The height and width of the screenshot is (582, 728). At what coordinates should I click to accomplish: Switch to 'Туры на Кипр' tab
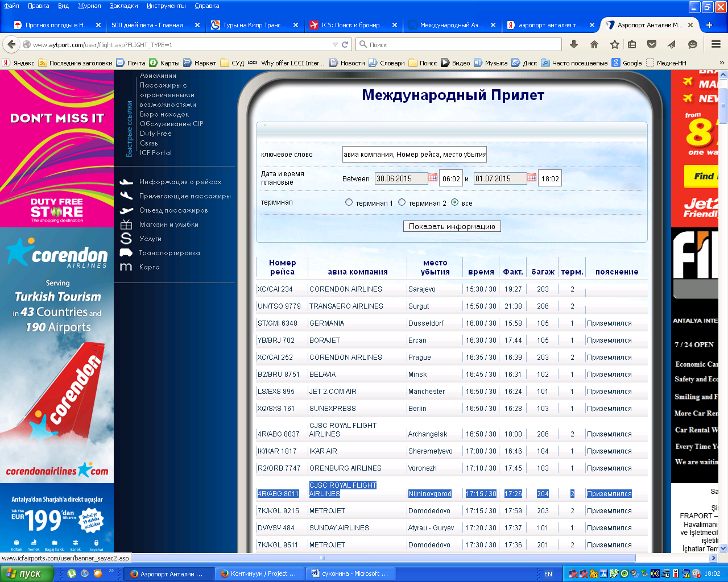tap(254, 25)
